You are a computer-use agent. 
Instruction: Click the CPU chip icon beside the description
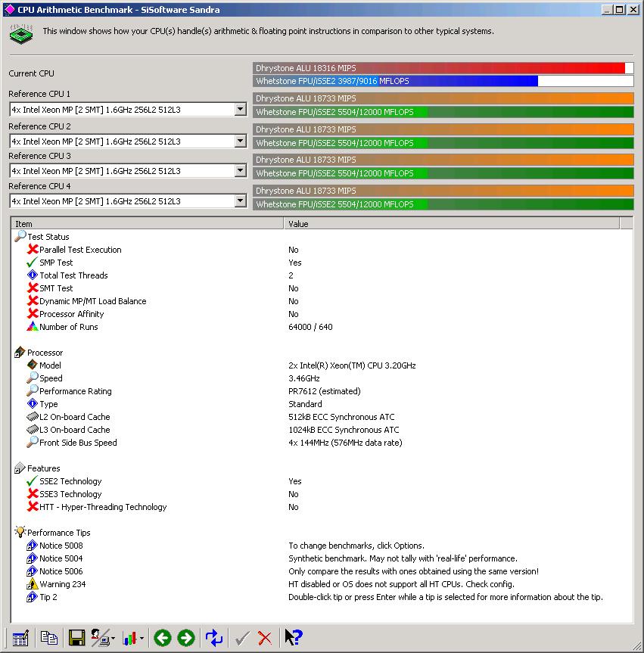pos(21,34)
